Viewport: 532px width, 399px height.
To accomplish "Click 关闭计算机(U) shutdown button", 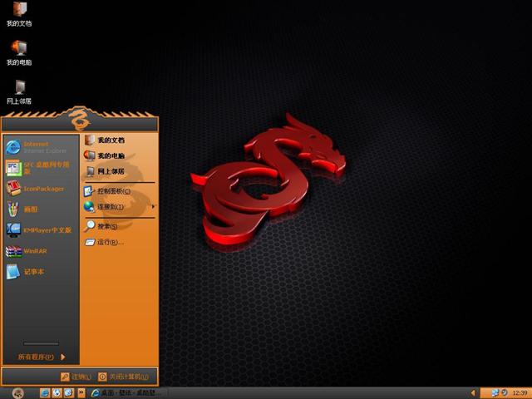I will click(x=124, y=377).
